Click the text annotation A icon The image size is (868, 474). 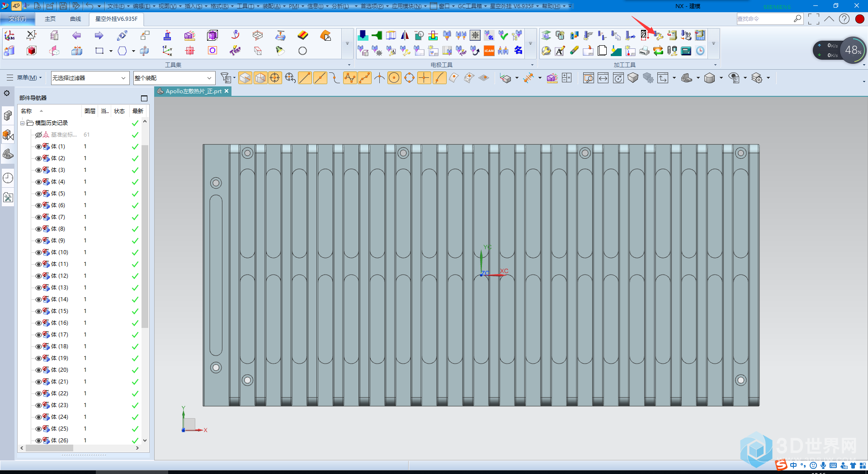point(560,51)
